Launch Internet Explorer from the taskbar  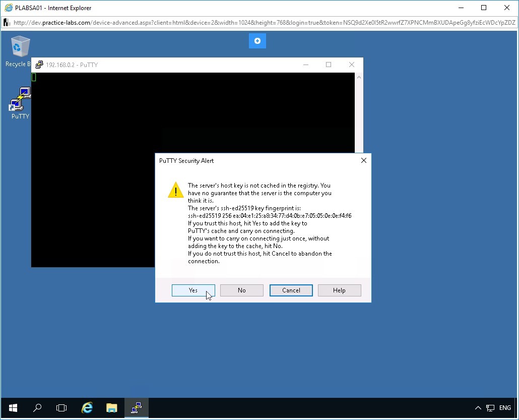[x=87, y=408]
